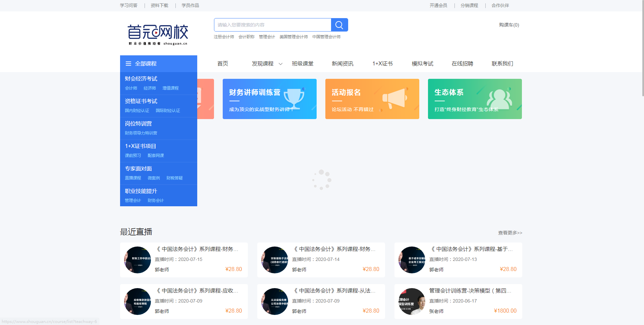Click thumbnail of 2020-07-13 live course

412,260
